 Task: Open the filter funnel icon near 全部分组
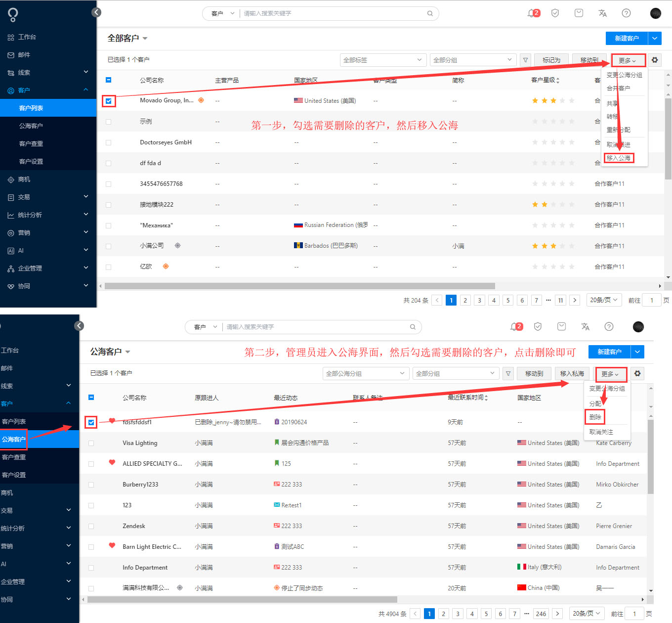(x=525, y=60)
